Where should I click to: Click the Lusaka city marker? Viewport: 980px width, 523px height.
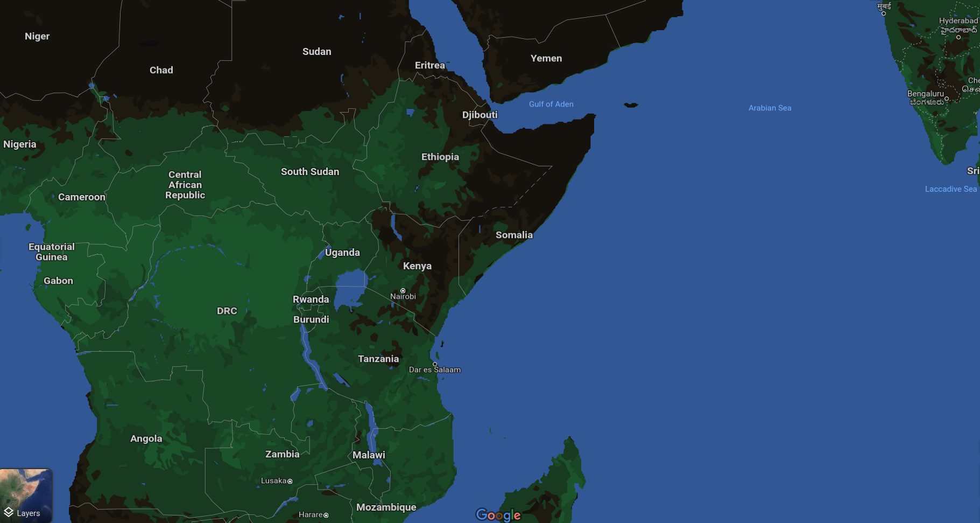290,481
